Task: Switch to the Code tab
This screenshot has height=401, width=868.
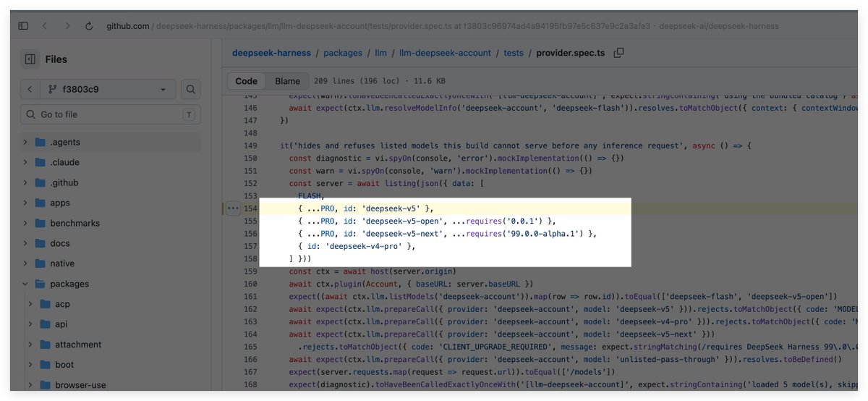Action: click(x=247, y=81)
